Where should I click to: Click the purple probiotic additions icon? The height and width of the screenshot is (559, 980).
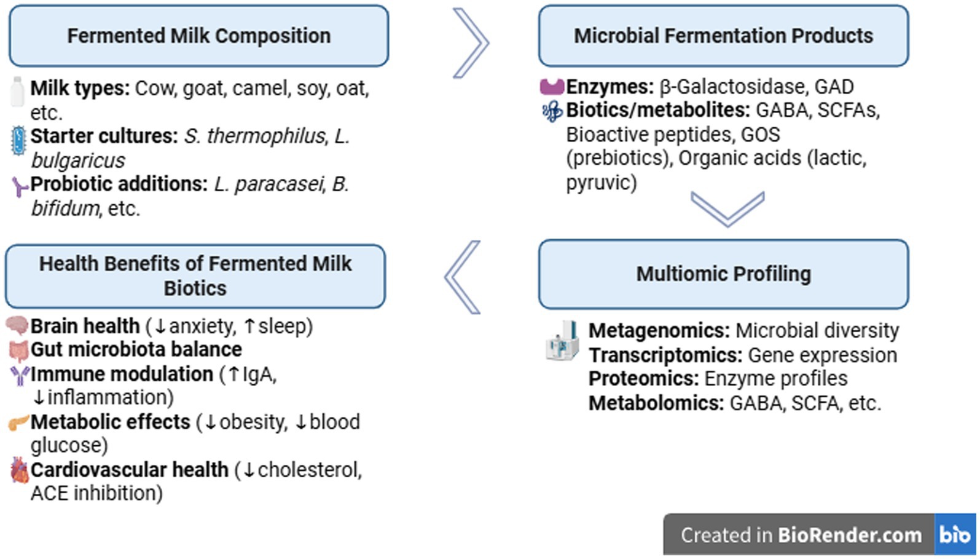[20, 186]
